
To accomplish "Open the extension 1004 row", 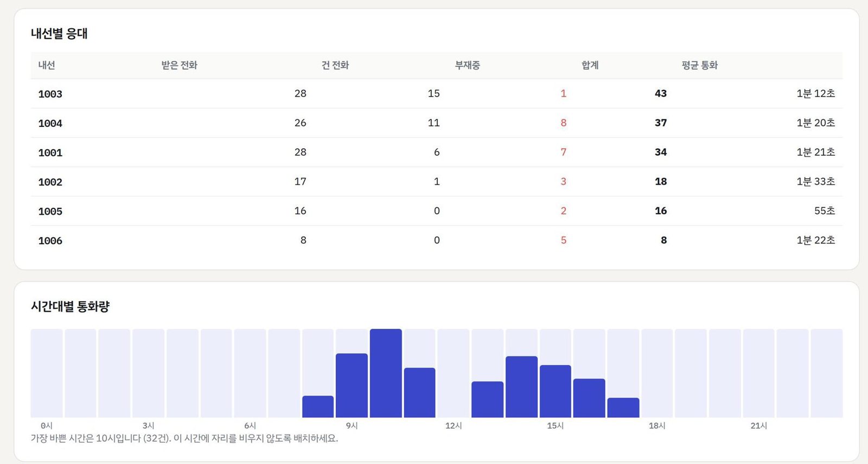I will (437, 123).
